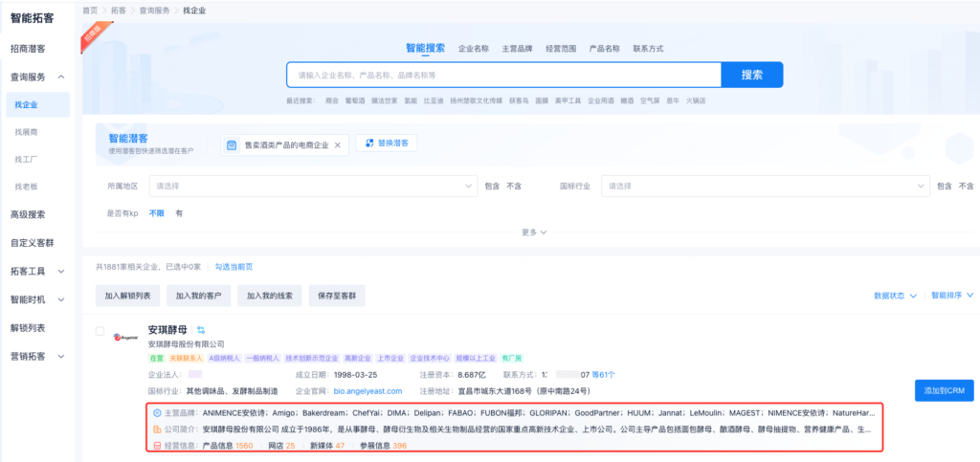This screenshot has width=980, height=462.
Task: Choose 包含 for 国标行业 filter
Action: [944, 186]
